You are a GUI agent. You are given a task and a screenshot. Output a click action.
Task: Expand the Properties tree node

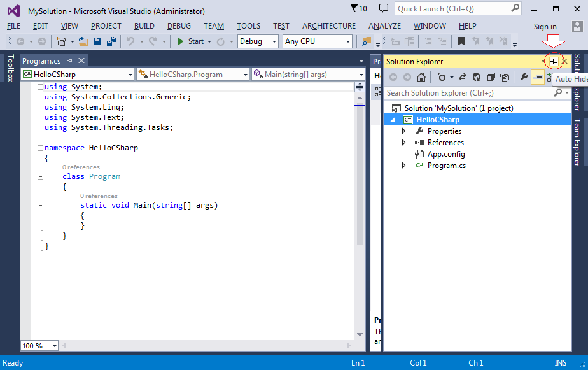(x=403, y=131)
